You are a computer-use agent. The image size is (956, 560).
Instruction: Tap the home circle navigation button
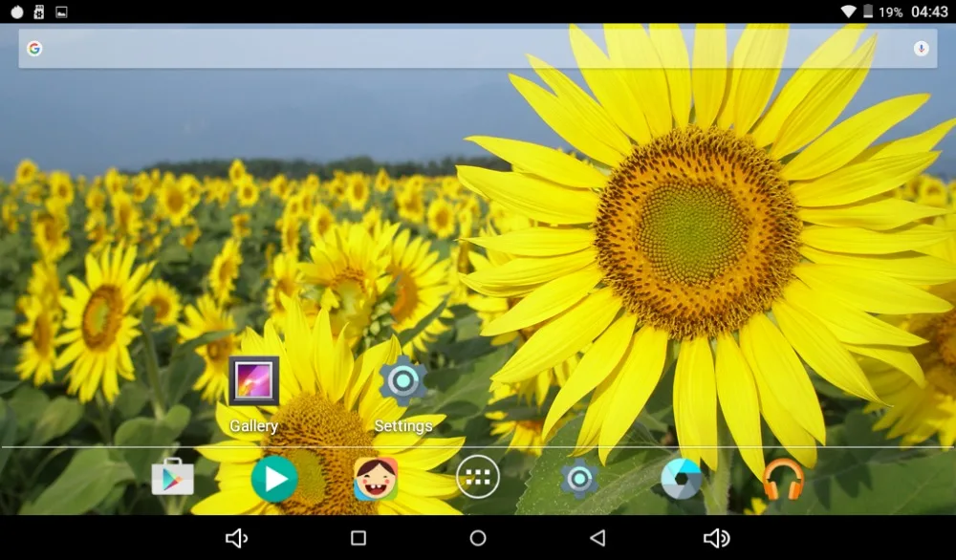(x=478, y=538)
